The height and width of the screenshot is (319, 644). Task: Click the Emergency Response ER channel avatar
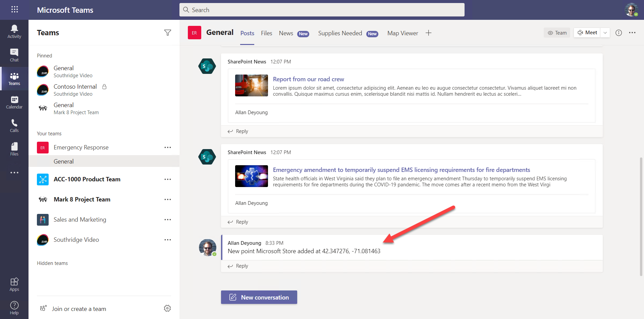194,33
